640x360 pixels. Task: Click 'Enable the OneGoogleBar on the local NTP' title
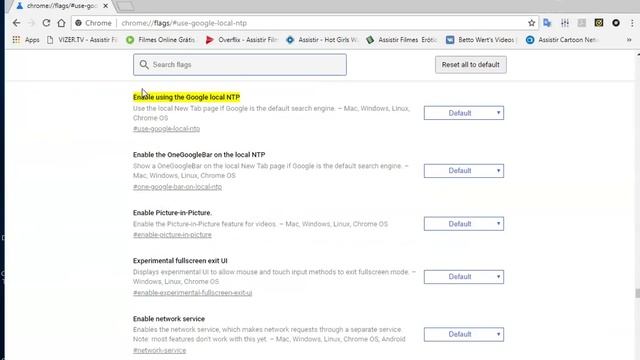point(199,155)
